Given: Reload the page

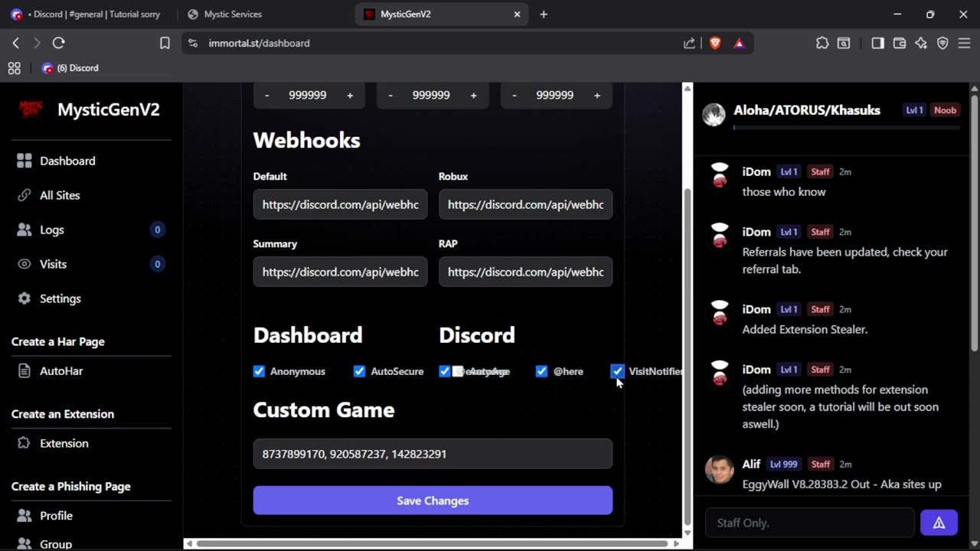Looking at the screenshot, I should tap(58, 44).
